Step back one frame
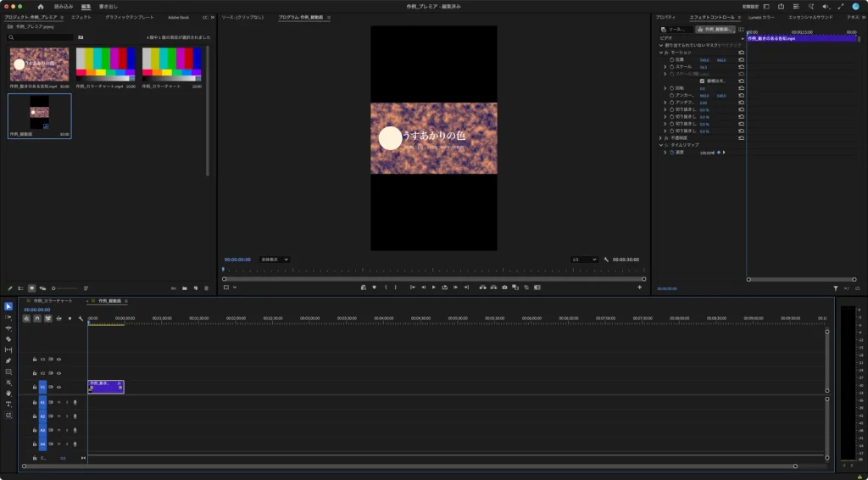Image resolution: width=868 pixels, height=480 pixels. click(424, 287)
